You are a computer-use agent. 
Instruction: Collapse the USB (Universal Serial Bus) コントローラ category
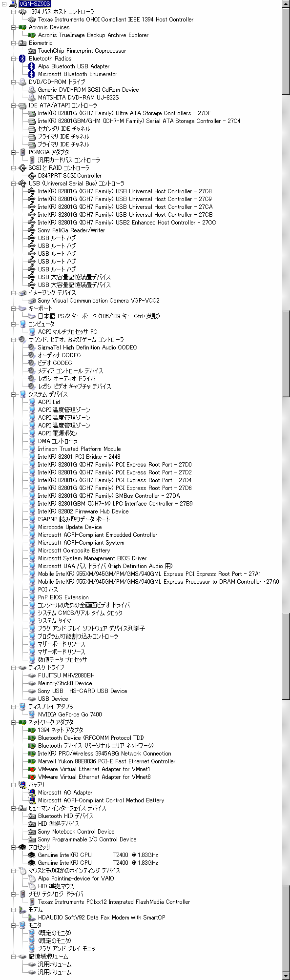[x=13, y=184]
